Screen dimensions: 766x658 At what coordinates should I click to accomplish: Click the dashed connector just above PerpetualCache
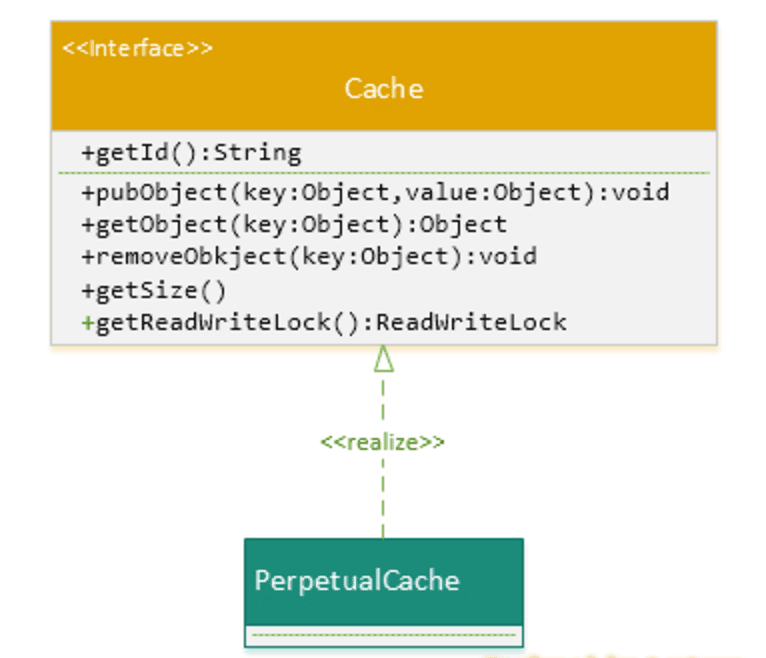[x=383, y=515]
